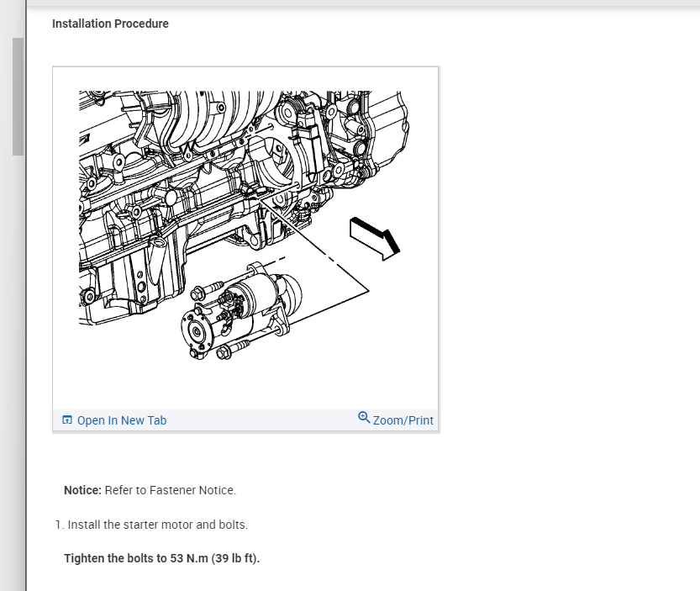Click 'Install the starter motor and bolts' step
Viewport: 700px width, 591px height.
tap(152, 525)
